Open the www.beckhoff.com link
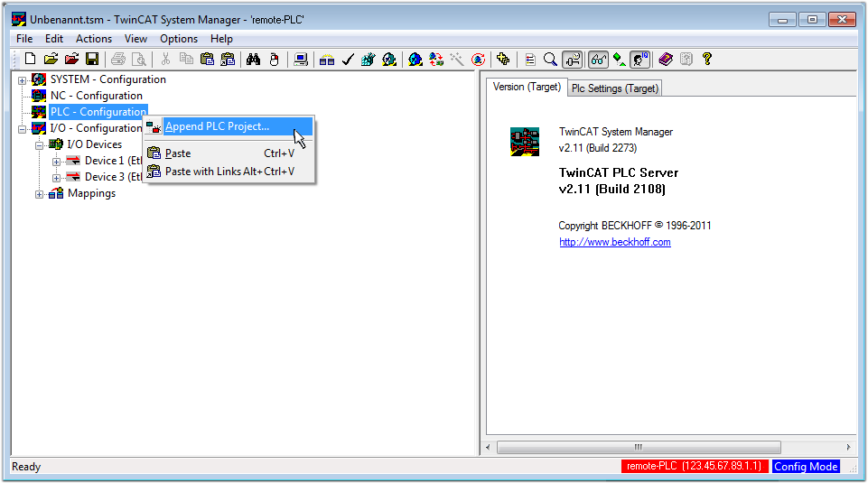Screen dimensions: 868x483 pyautogui.click(x=614, y=242)
